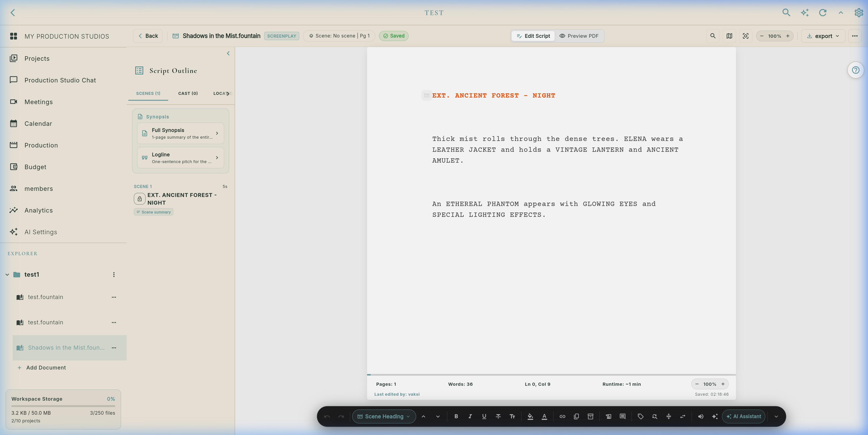Click Add Document in explorer
The height and width of the screenshot is (435, 868).
click(x=42, y=368)
